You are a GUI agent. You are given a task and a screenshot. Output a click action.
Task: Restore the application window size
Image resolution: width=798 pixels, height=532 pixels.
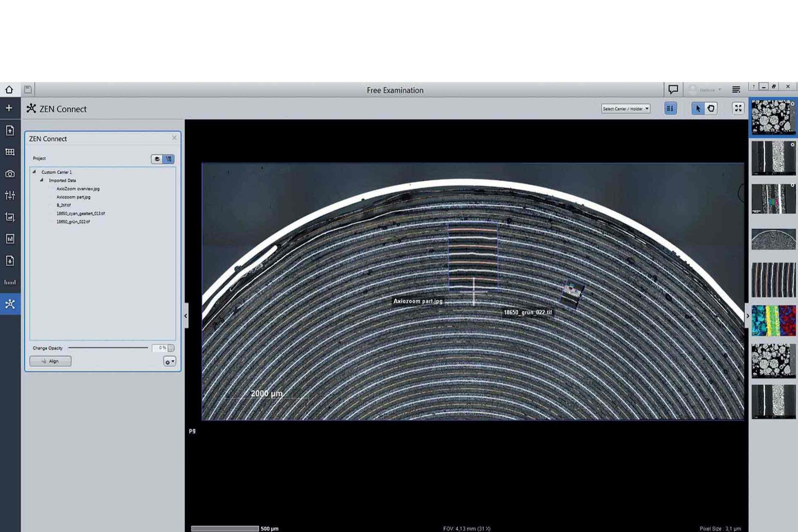(x=774, y=87)
